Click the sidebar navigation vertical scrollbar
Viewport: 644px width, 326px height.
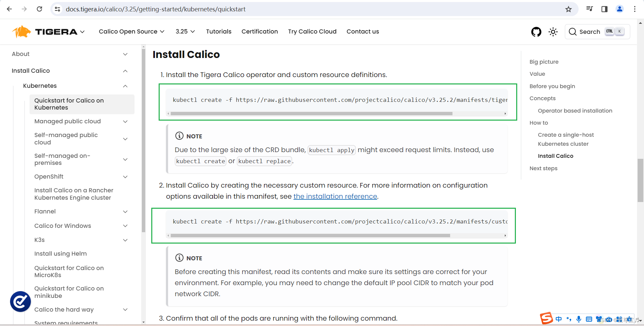144,141
